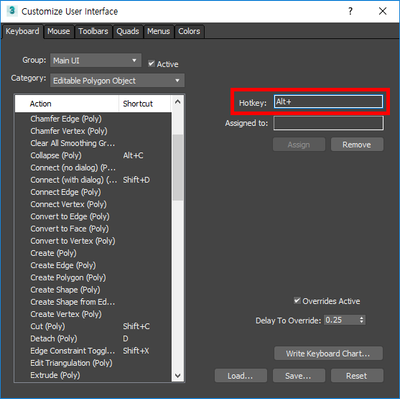This screenshot has width=400, height=399.
Task: Open the Toolbars tab
Action: [93, 31]
